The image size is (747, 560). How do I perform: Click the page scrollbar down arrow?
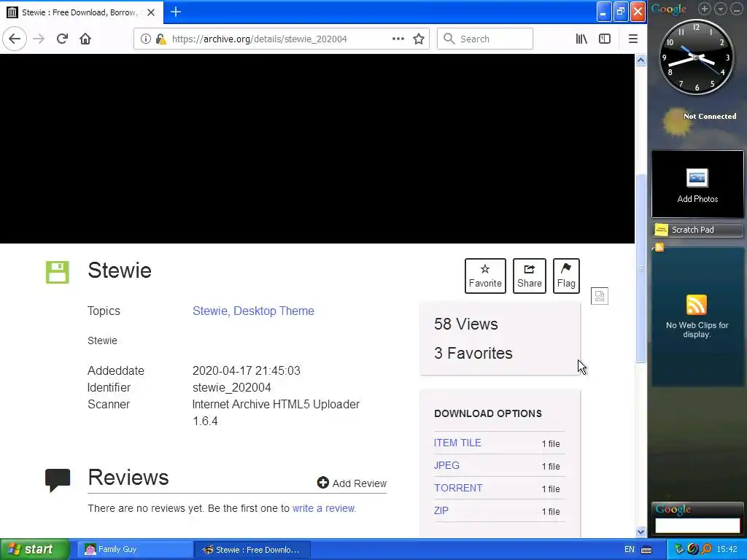640,532
